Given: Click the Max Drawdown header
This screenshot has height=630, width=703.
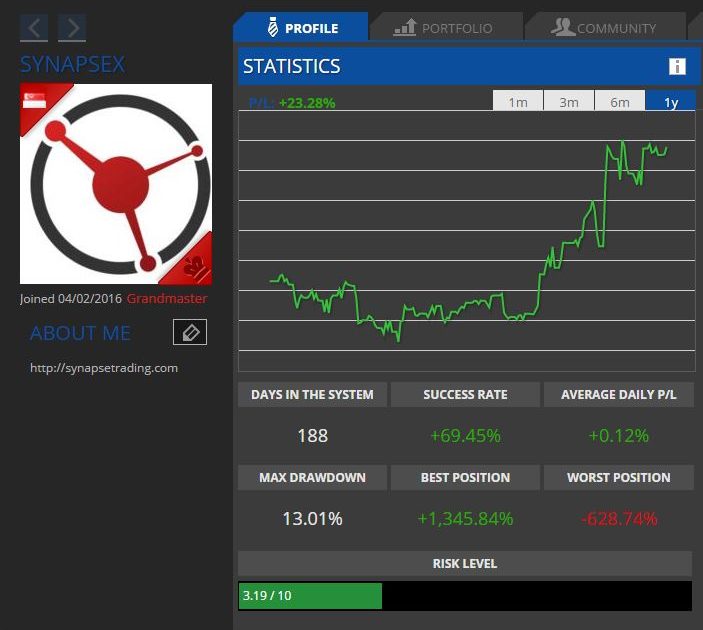Looking at the screenshot, I should tap(312, 478).
